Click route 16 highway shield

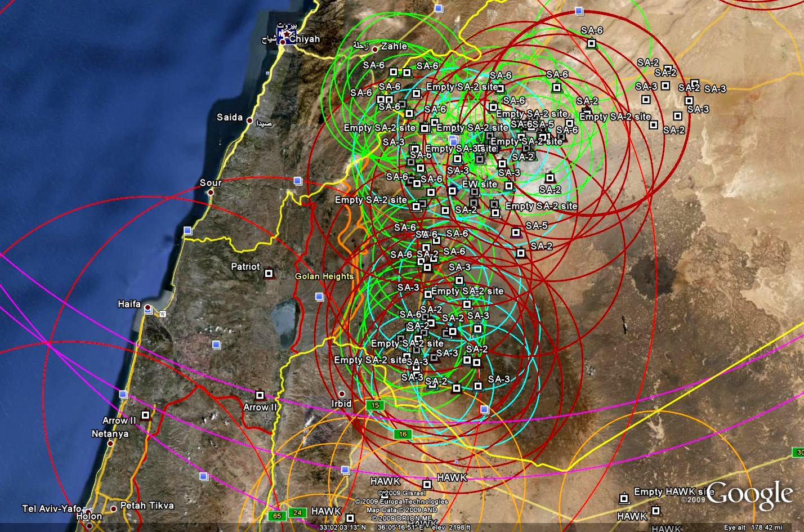(x=403, y=434)
